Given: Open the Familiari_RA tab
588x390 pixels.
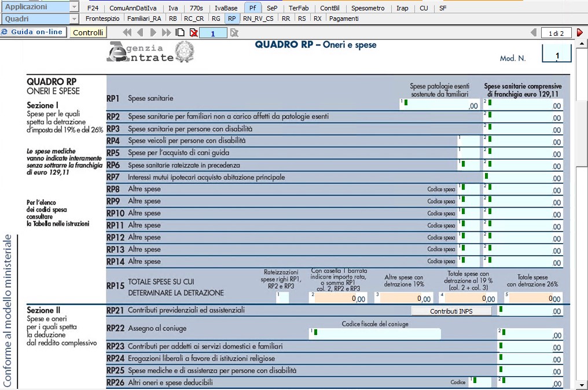Looking at the screenshot, I should 144,19.
